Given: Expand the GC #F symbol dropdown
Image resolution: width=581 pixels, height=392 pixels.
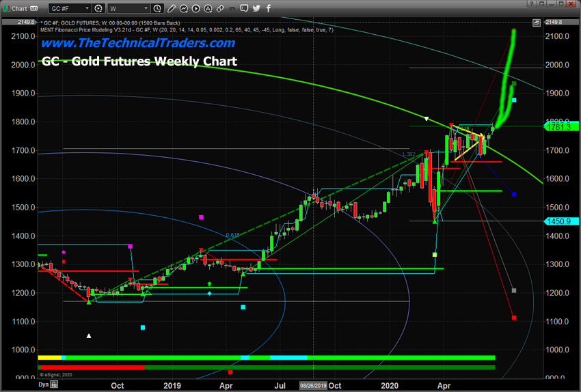Looking at the screenshot, I should [x=87, y=8].
